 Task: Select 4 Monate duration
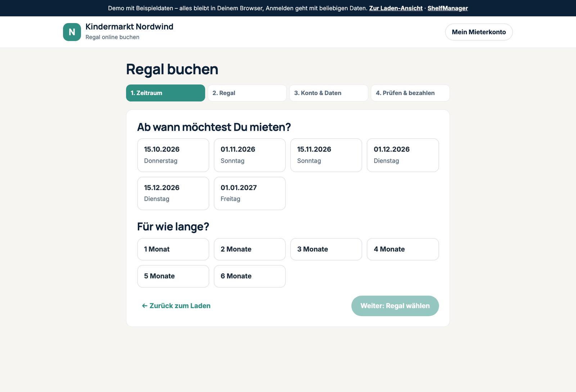tap(403, 249)
